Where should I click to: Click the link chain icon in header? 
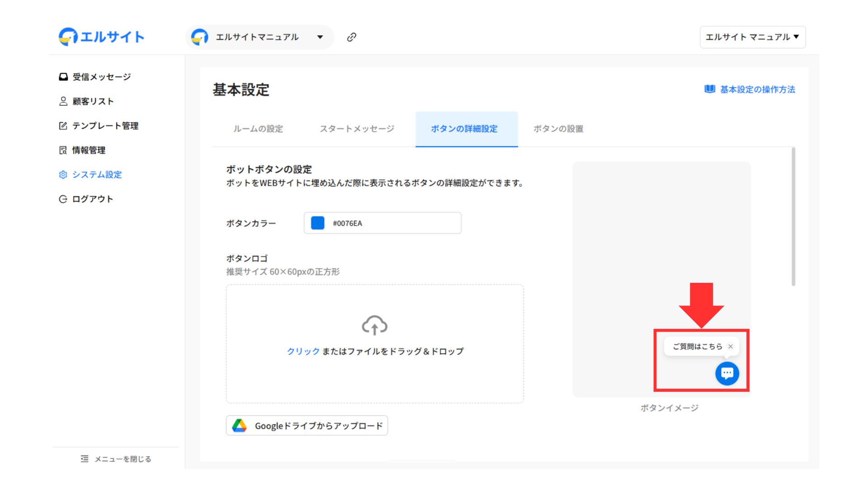[x=351, y=37]
